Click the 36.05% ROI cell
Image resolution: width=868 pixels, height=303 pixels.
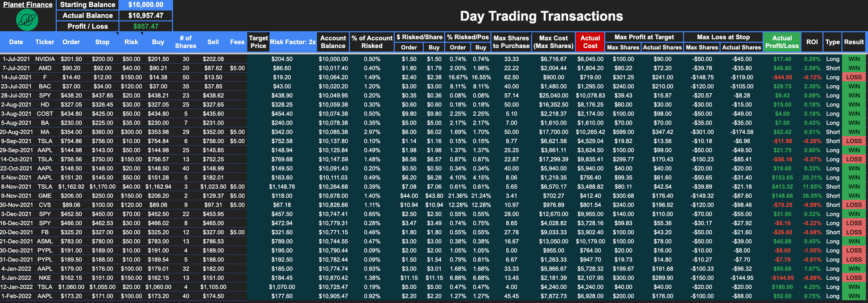pyautogui.click(x=812, y=196)
